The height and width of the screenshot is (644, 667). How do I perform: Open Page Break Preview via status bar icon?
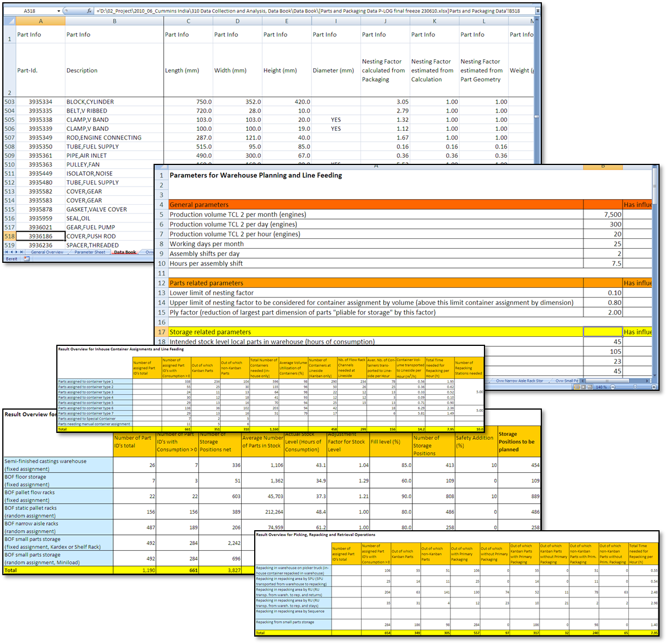pos(590,386)
